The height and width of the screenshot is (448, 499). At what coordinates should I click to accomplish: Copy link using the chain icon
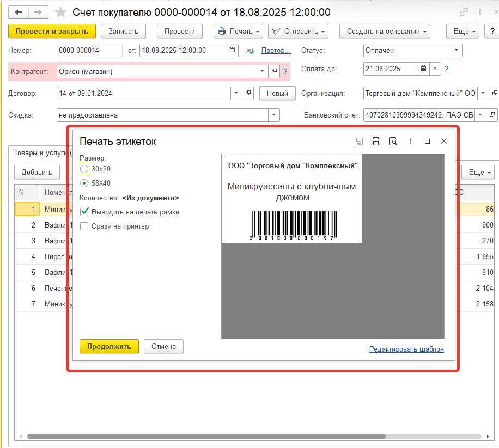[x=464, y=12]
